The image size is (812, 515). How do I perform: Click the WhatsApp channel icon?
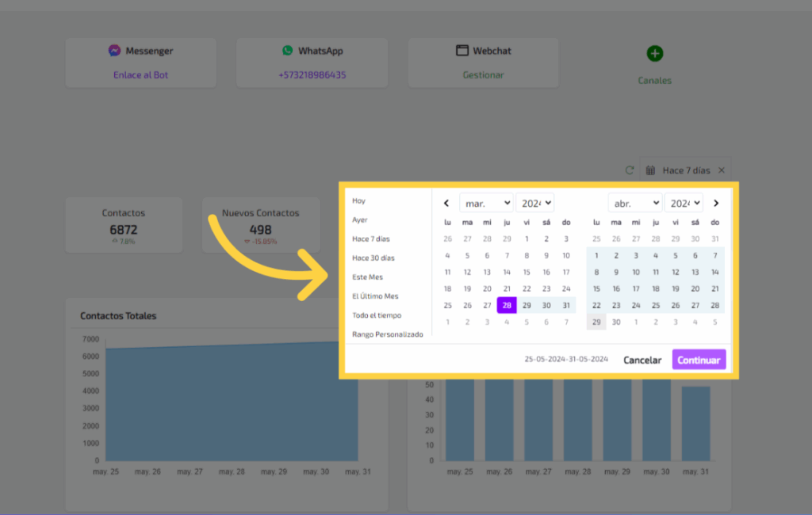[287, 51]
